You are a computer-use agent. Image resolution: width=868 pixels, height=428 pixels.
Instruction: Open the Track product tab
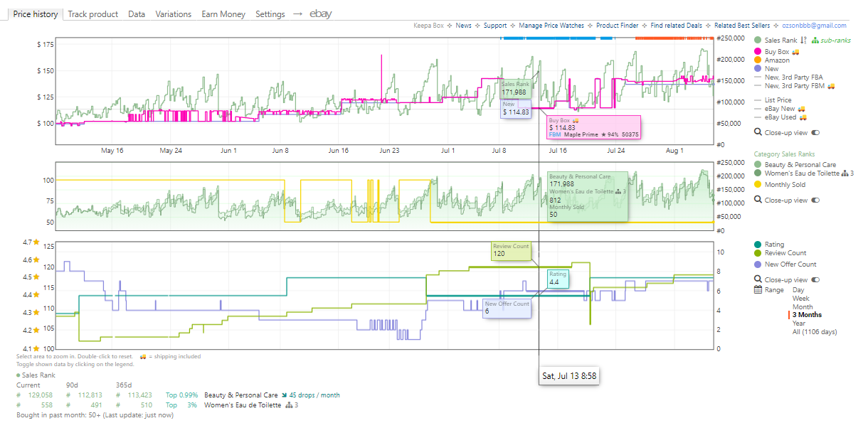point(93,14)
